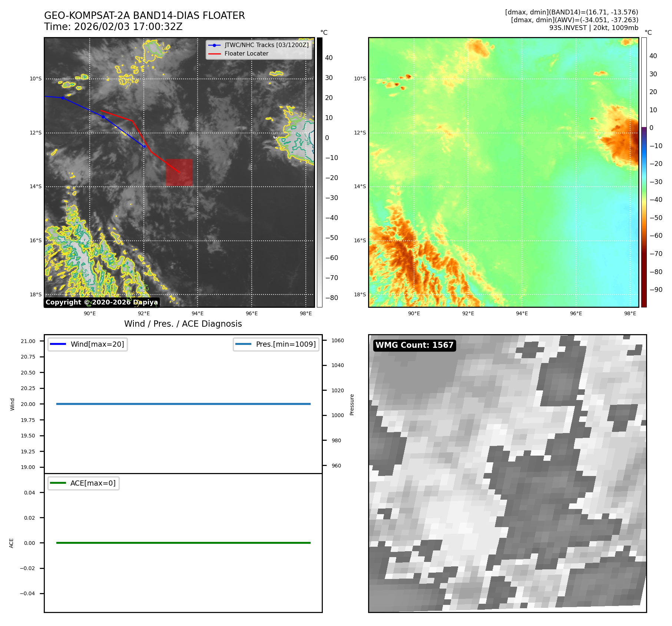Image resolution: width=672 pixels, height=626 pixels.
Task: Click the blue track marker near 92°E
Action: click(x=144, y=146)
